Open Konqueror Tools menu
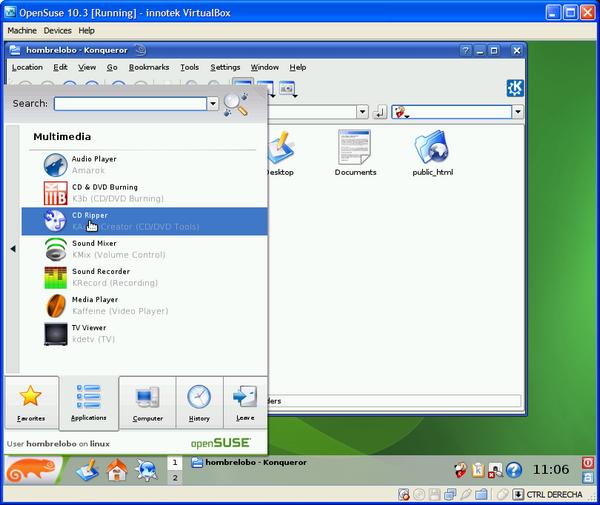Image resolution: width=600 pixels, height=505 pixels. (189, 67)
